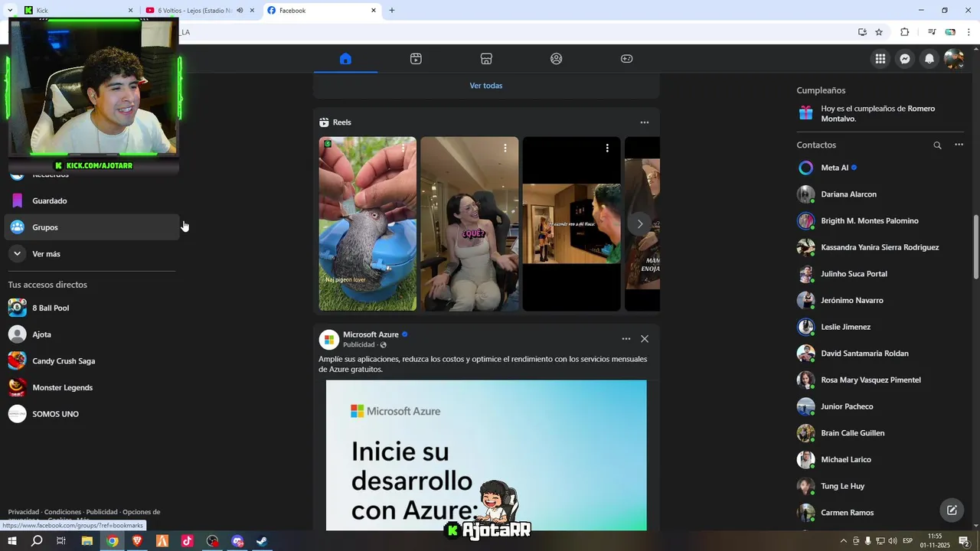Open chat with Carmen Ramos
Viewport: 980px width, 551px height.
[880, 513]
